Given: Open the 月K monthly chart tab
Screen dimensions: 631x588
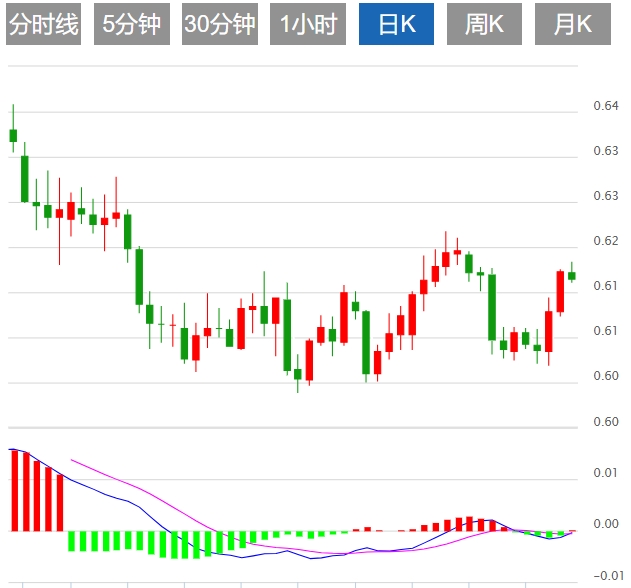Looking at the screenshot, I should pyautogui.click(x=573, y=24).
